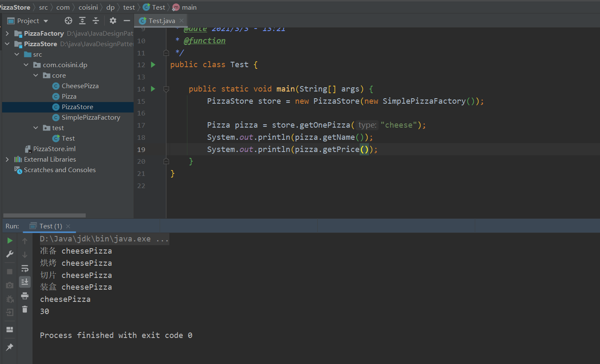Image resolution: width=600 pixels, height=364 pixels.
Task: Toggle scroll to end of console
Action: point(25,282)
